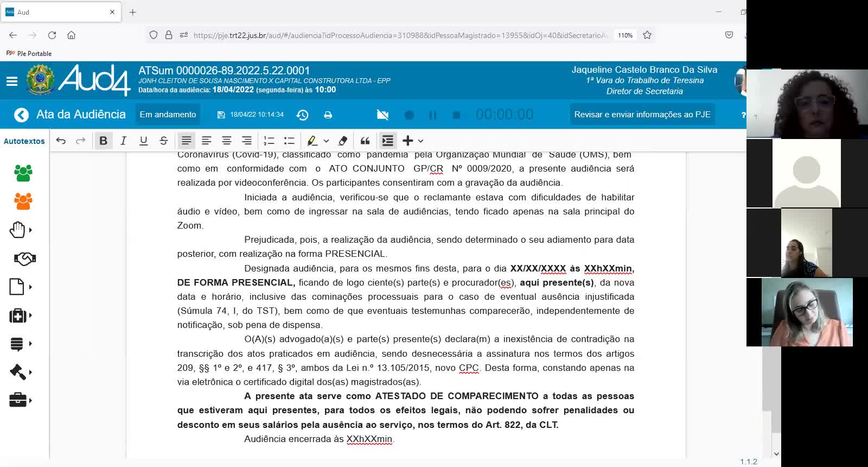This screenshot has width=868, height=467.
Task: Center align the text
Action: pos(226,141)
